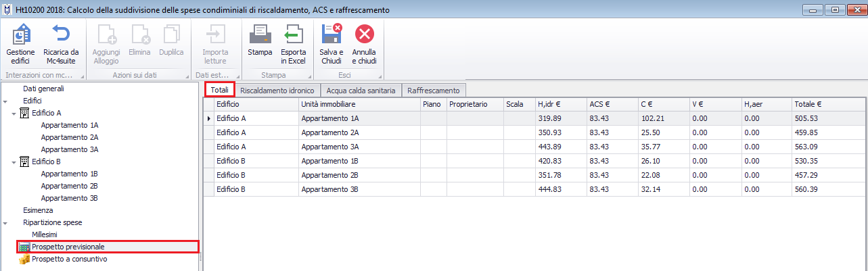Click the Stampa printer icon
Image resolution: width=868 pixels, height=271 pixels.
tap(260, 35)
